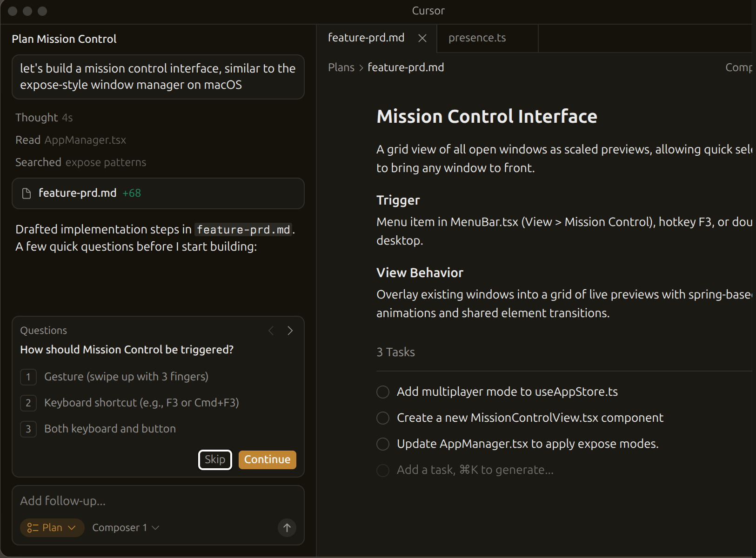Show the next question with the right chevron

(x=290, y=330)
